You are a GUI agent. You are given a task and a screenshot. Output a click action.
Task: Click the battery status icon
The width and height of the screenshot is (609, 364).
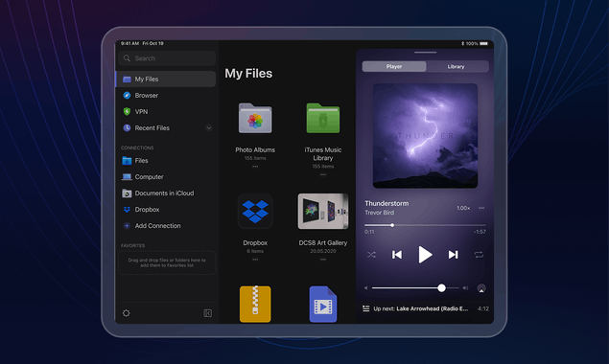tap(484, 44)
